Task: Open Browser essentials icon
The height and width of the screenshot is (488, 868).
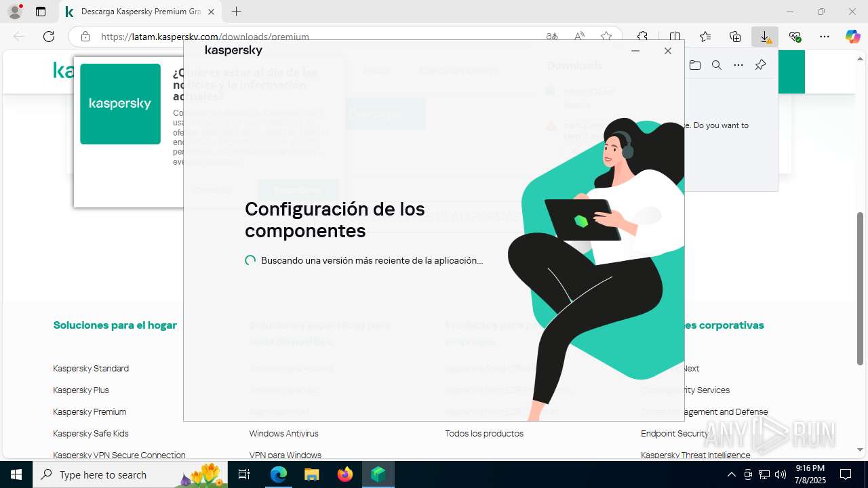Action: point(795,37)
